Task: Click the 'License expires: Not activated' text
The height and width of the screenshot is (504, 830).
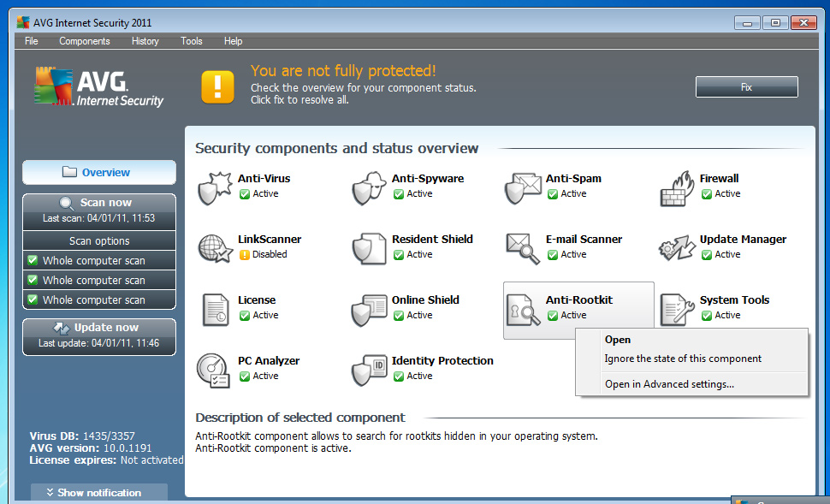Action: [106, 460]
